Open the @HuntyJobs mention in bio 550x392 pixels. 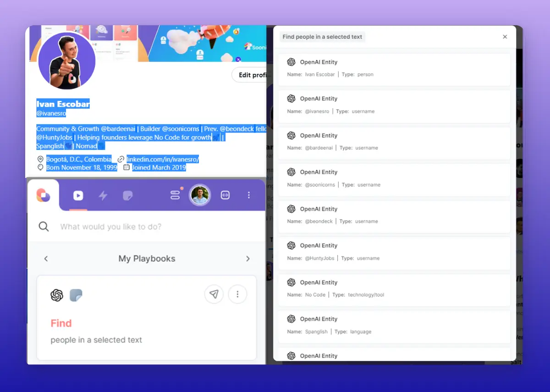55,137
